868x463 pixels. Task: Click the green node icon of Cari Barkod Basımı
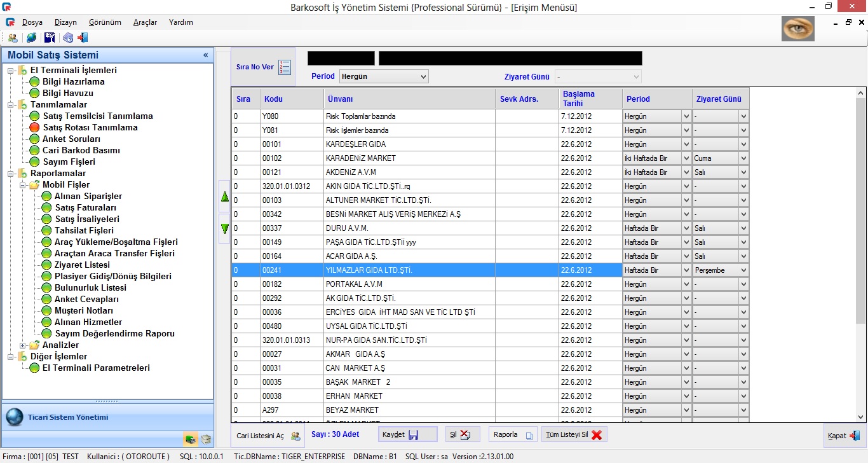pos(34,151)
